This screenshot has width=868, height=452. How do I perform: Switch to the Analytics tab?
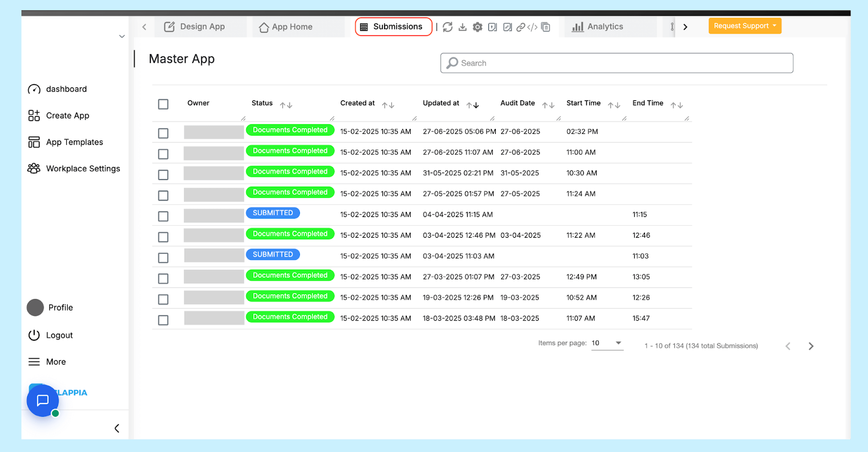[611, 27]
